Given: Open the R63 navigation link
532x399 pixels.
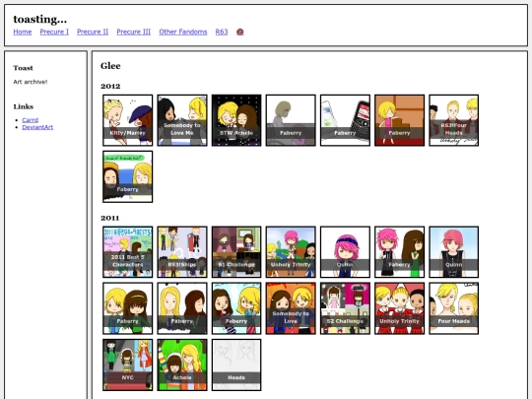Looking at the screenshot, I should [222, 32].
